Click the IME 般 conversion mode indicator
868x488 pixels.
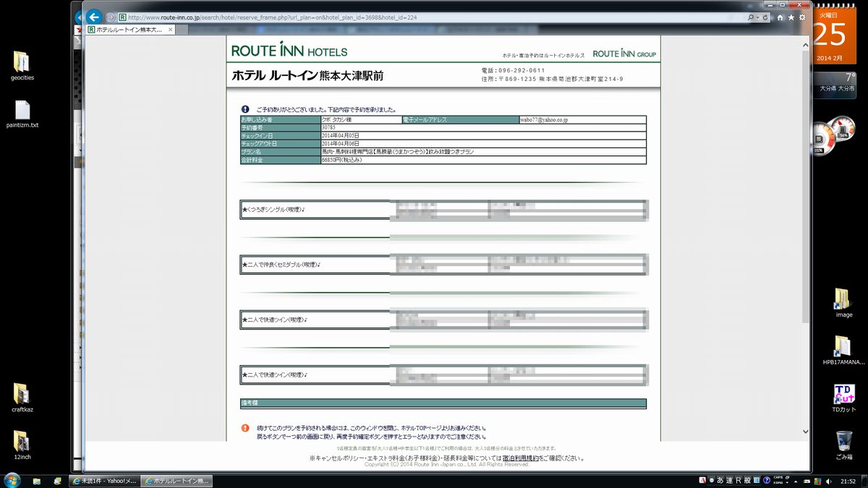point(748,481)
